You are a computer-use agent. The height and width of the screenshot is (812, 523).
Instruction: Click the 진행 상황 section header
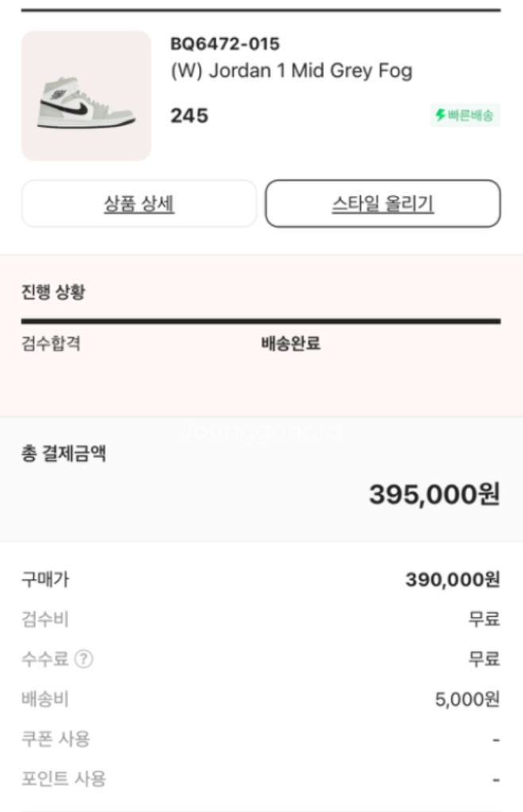coord(53,292)
